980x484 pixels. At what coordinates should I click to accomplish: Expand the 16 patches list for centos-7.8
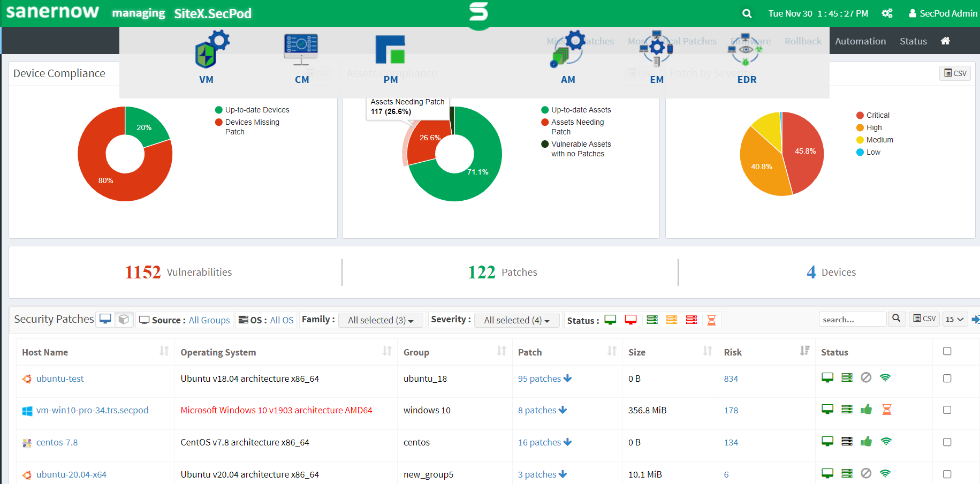pos(544,442)
